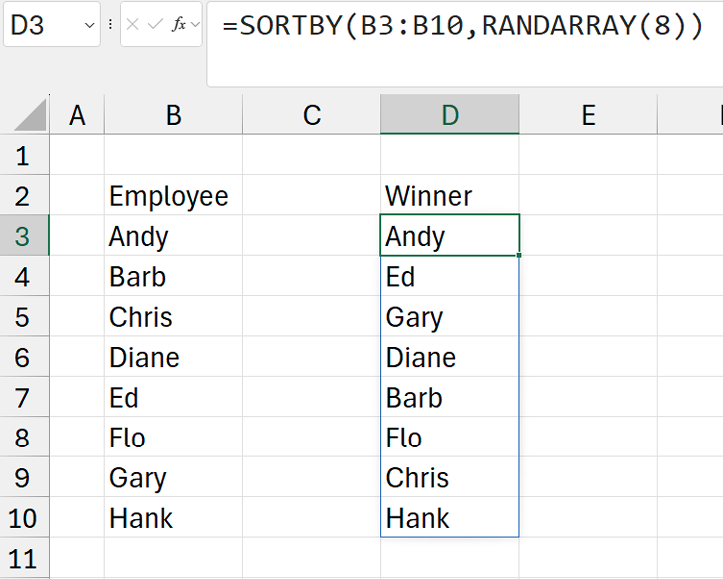Select the Hank cell in column B
Image resolution: width=723 pixels, height=579 pixels.
tap(173, 518)
